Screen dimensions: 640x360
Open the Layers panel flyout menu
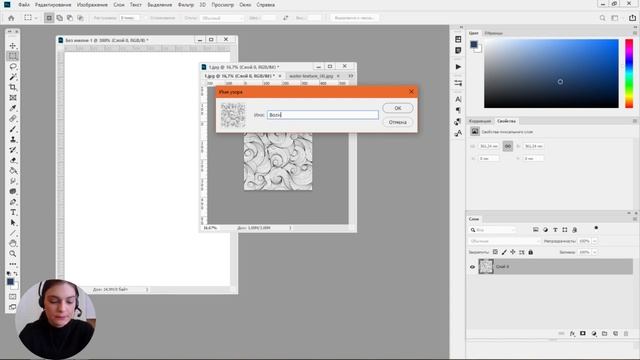(x=635, y=219)
